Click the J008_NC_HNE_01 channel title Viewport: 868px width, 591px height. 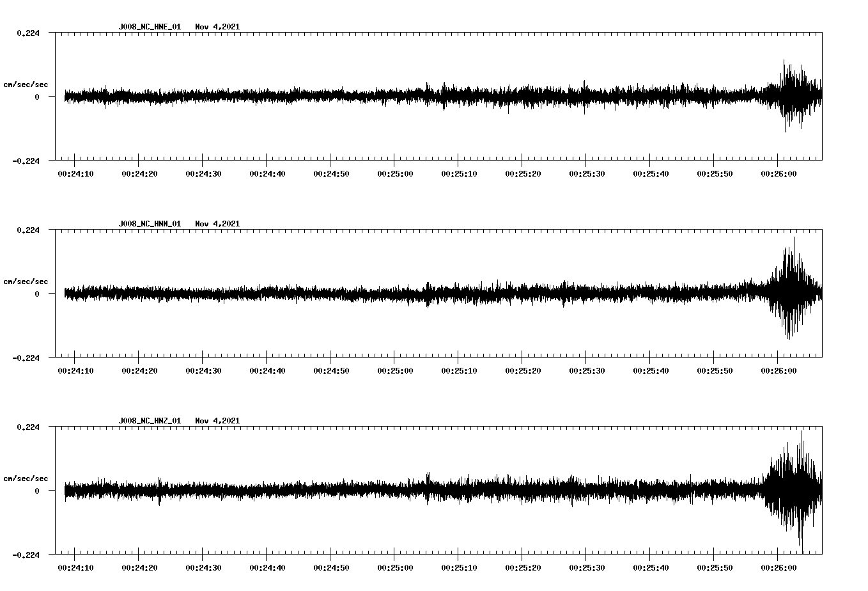[150, 27]
